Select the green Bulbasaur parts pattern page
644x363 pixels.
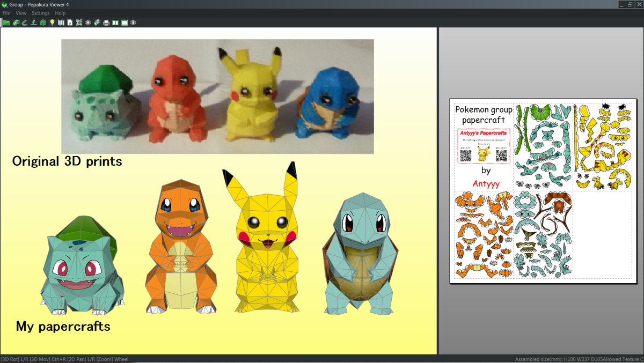point(543,147)
